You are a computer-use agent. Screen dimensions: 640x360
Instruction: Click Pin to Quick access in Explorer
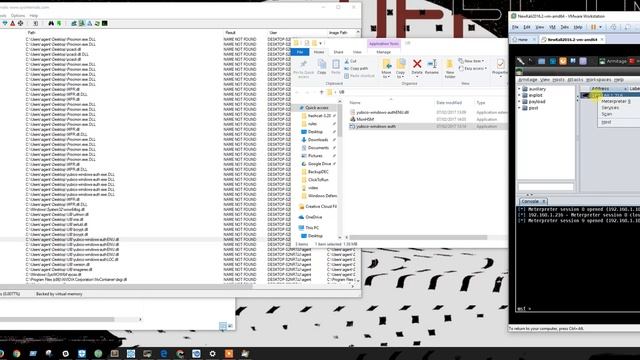click(x=304, y=69)
